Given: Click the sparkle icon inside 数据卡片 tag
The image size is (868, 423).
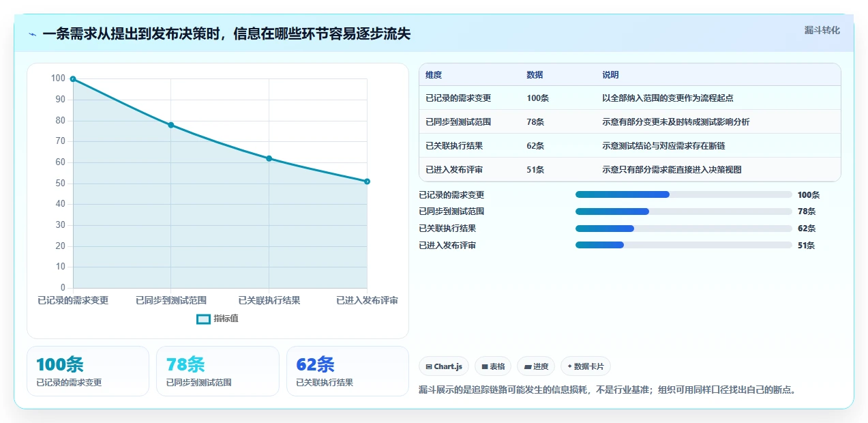Looking at the screenshot, I should [x=569, y=366].
